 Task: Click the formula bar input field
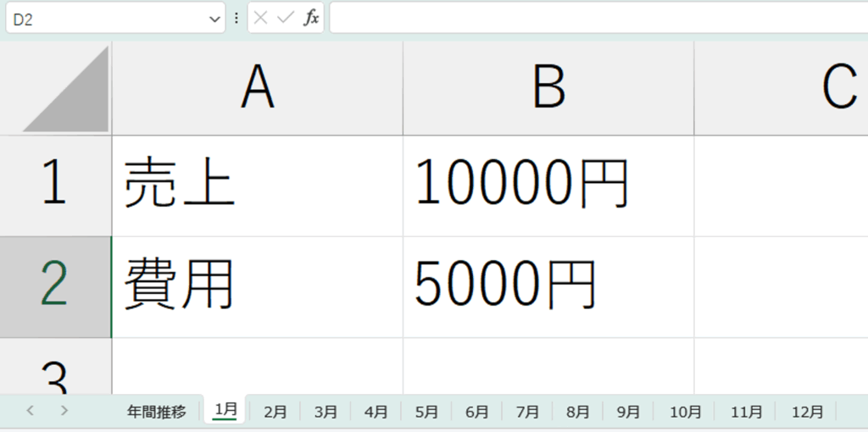coord(593,18)
